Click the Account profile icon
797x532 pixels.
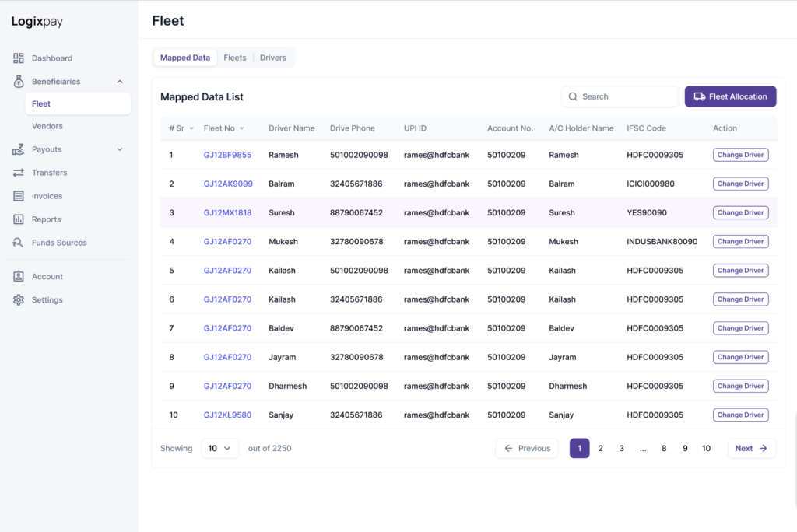(19, 277)
